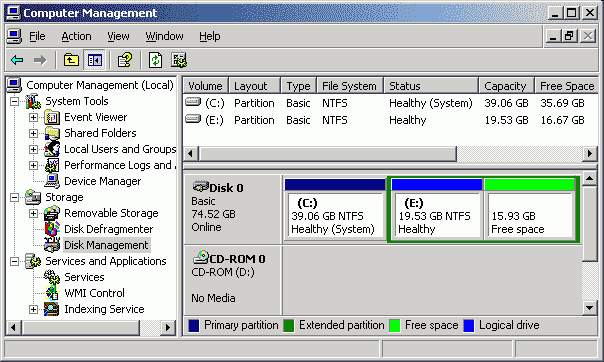Select Services in the tree
Viewport: 604px width, 362px height.
84,277
